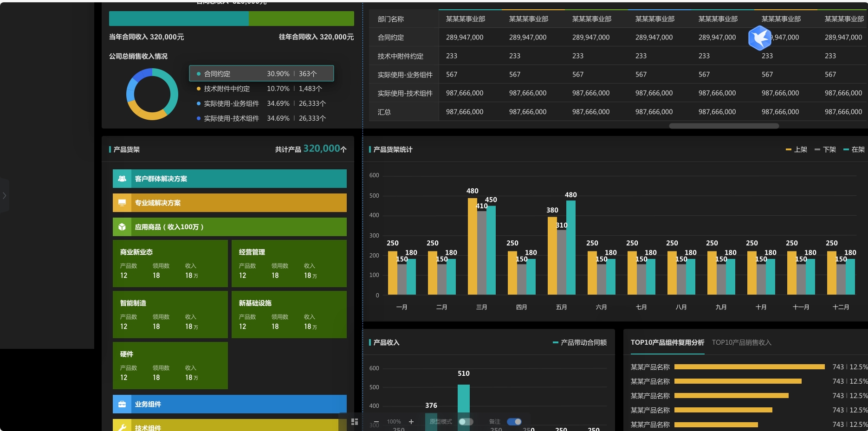The height and width of the screenshot is (431, 868).
Task: Click the first 某某产品名称 ranking bar
Action: click(750, 367)
